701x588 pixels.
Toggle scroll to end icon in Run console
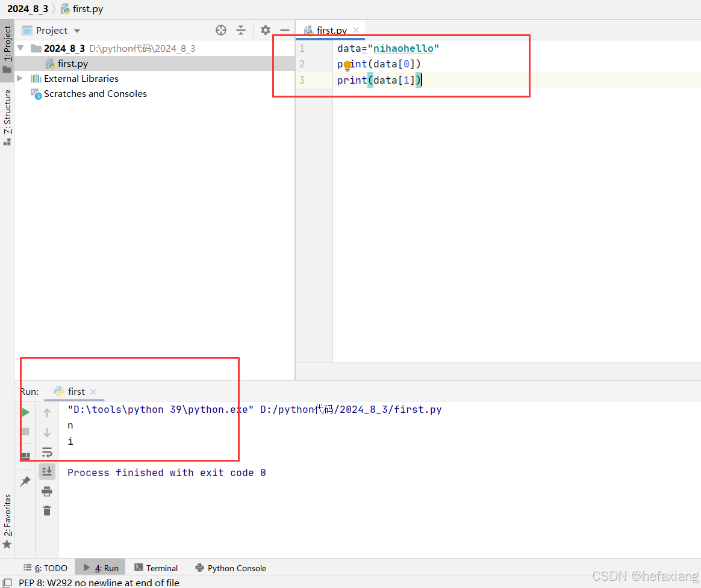47,471
